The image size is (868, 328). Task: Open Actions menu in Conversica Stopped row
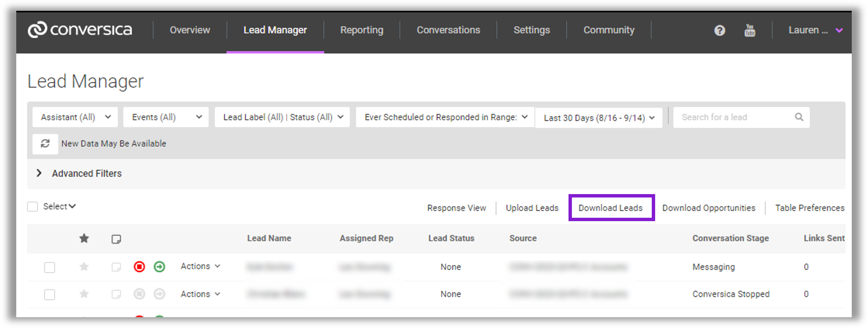[200, 294]
